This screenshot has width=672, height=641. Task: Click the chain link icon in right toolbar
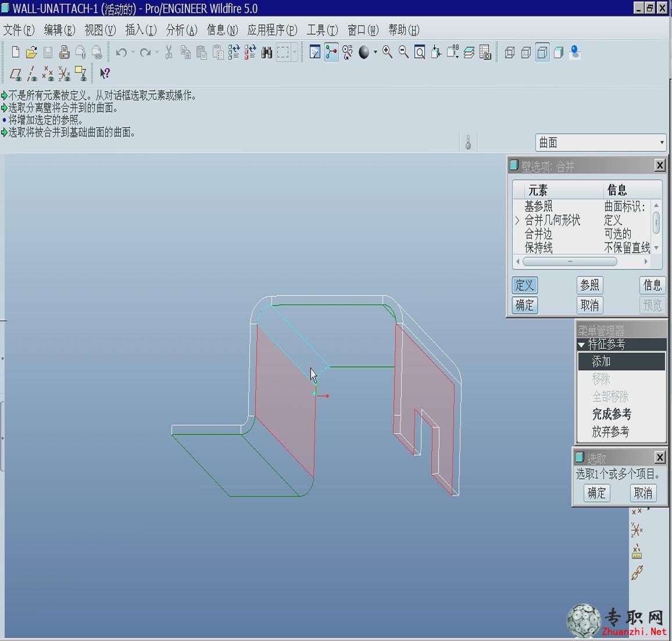point(637,572)
